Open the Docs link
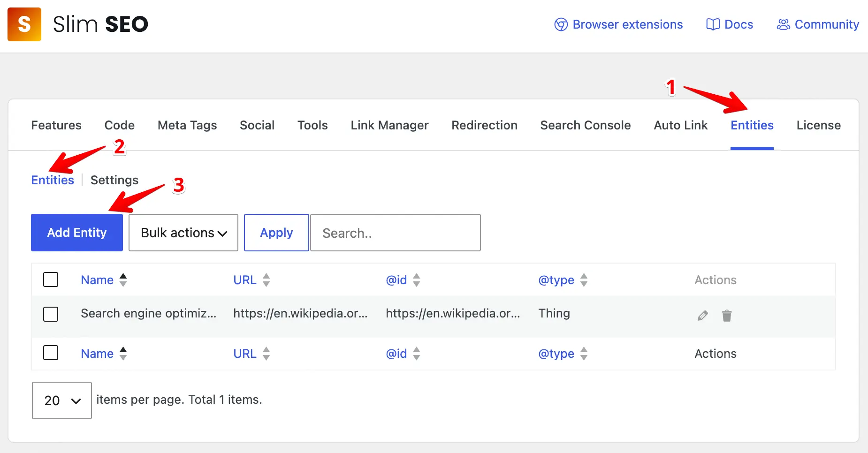Viewport: 868px width, 453px height. pyautogui.click(x=730, y=24)
